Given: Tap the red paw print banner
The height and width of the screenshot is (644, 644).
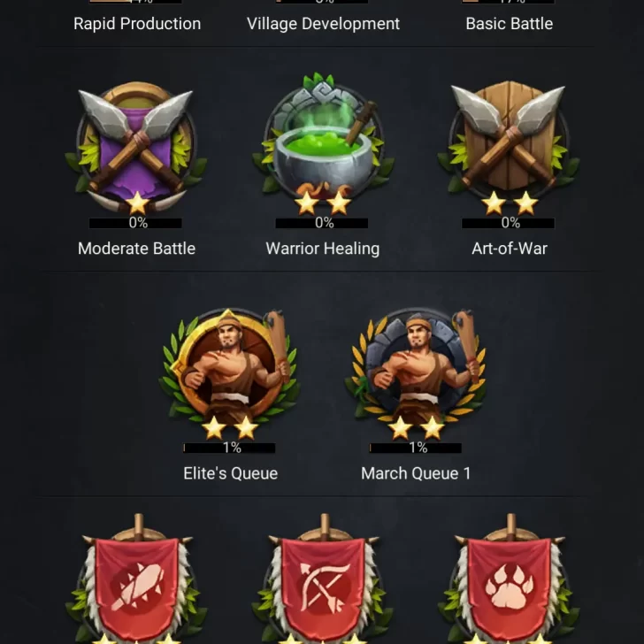Looking at the screenshot, I should click(x=510, y=579).
